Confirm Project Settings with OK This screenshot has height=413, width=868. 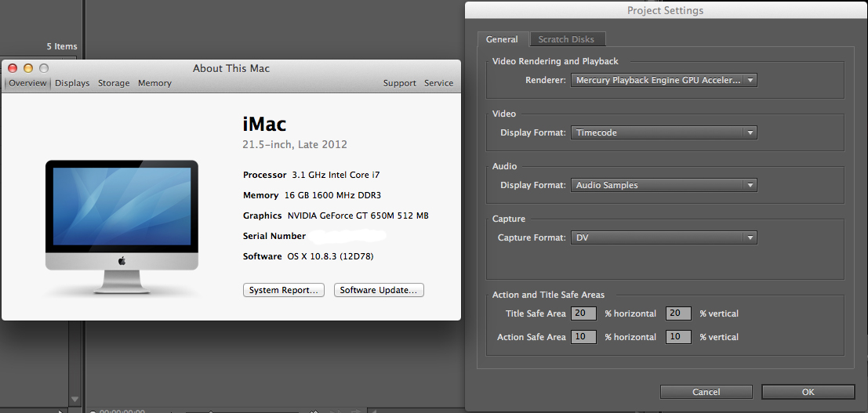click(808, 392)
